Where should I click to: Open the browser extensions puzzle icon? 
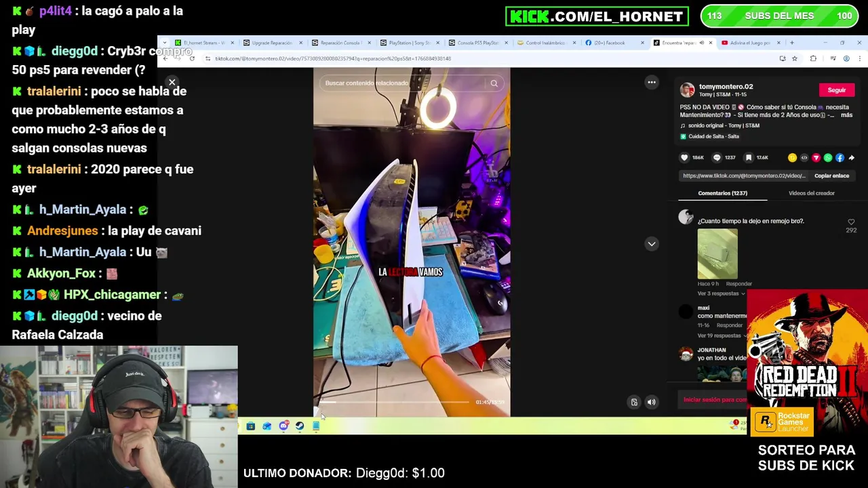[814, 59]
